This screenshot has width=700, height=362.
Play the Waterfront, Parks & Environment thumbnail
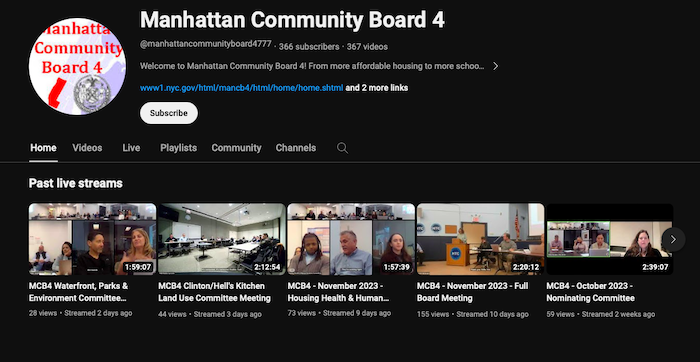pos(92,239)
